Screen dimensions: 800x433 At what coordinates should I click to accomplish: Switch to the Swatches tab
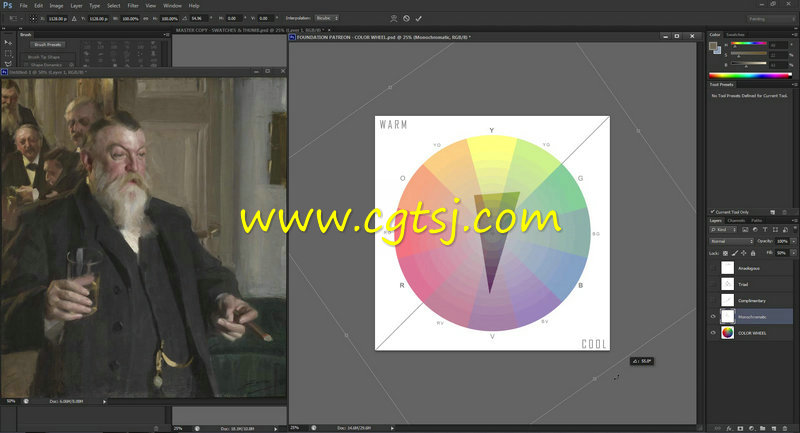click(735, 35)
